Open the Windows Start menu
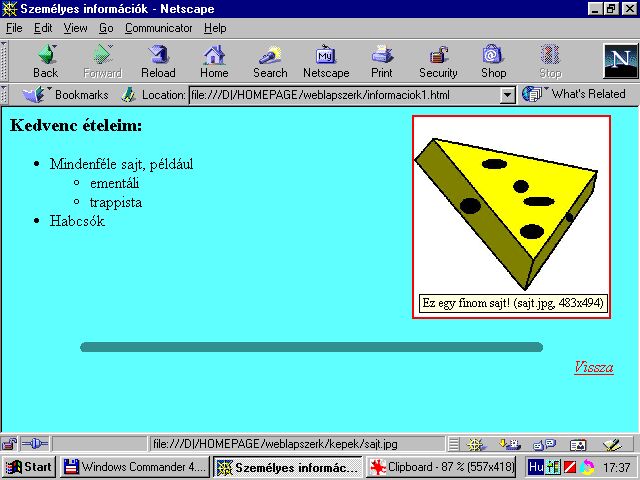Viewport: 640px width, 480px height. tap(29, 467)
